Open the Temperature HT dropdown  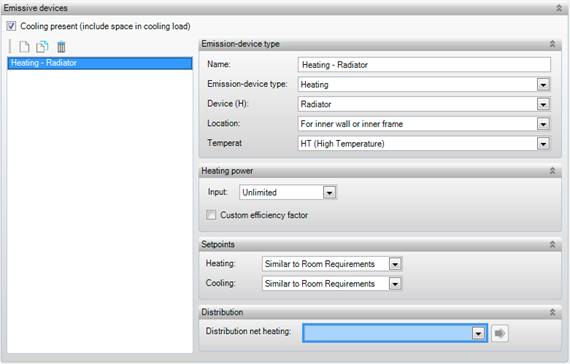pyautogui.click(x=543, y=144)
